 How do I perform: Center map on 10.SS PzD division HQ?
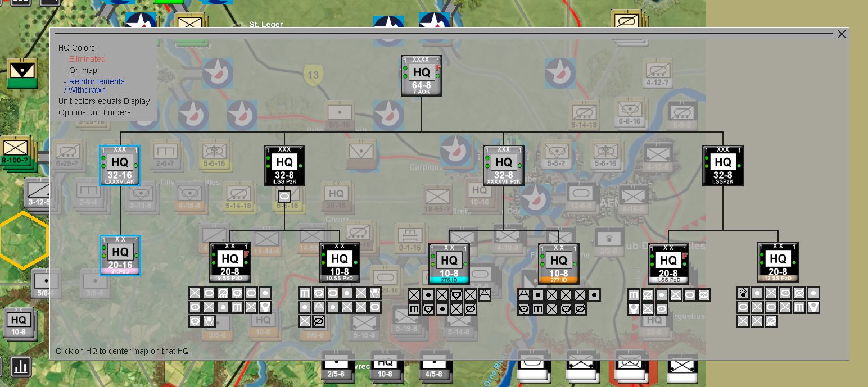click(x=340, y=262)
